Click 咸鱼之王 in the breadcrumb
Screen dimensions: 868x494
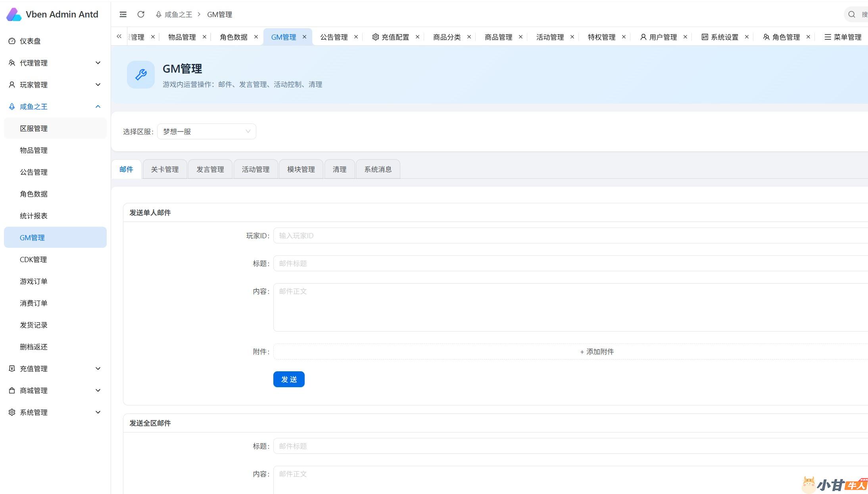tap(178, 14)
